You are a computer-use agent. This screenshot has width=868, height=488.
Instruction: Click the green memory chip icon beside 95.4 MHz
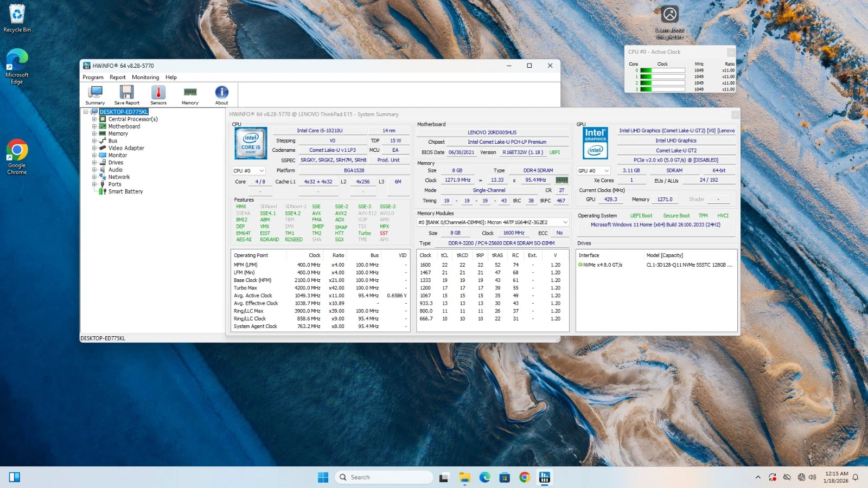pyautogui.click(x=562, y=180)
